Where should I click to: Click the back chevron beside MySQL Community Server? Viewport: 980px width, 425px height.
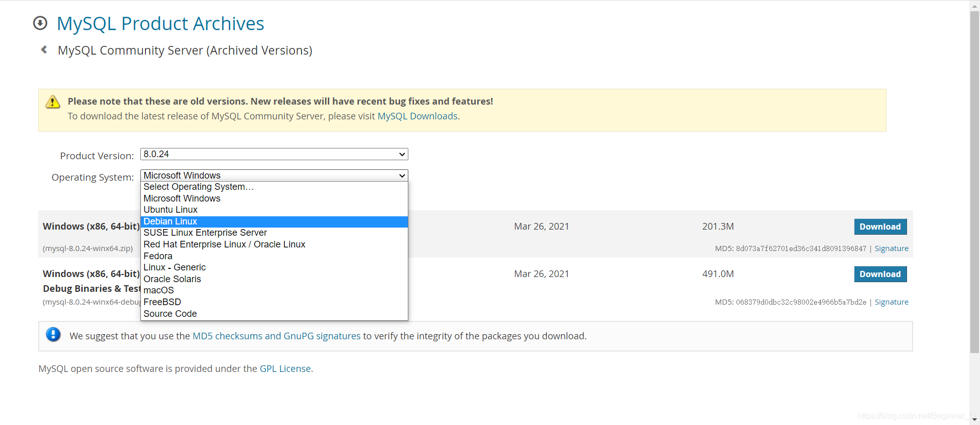point(44,49)
